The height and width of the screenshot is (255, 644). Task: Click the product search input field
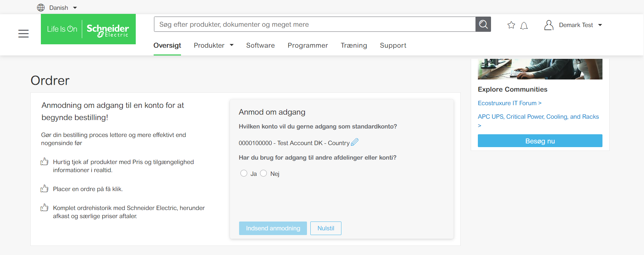(x=315, y=24)
